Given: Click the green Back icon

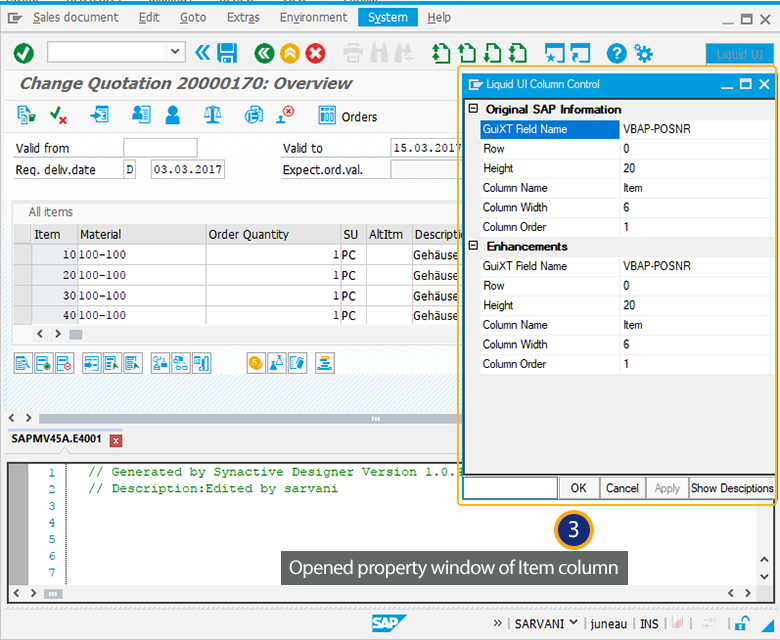Looking at the screenshot, I should (264, 53).
